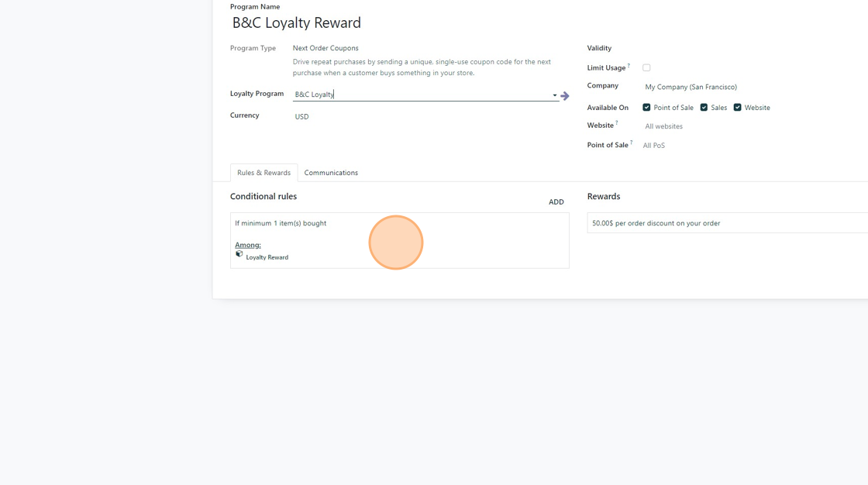868x485 pixels.
Task: Click the Among link in the rule card
Action: click(x=248, y=245)
